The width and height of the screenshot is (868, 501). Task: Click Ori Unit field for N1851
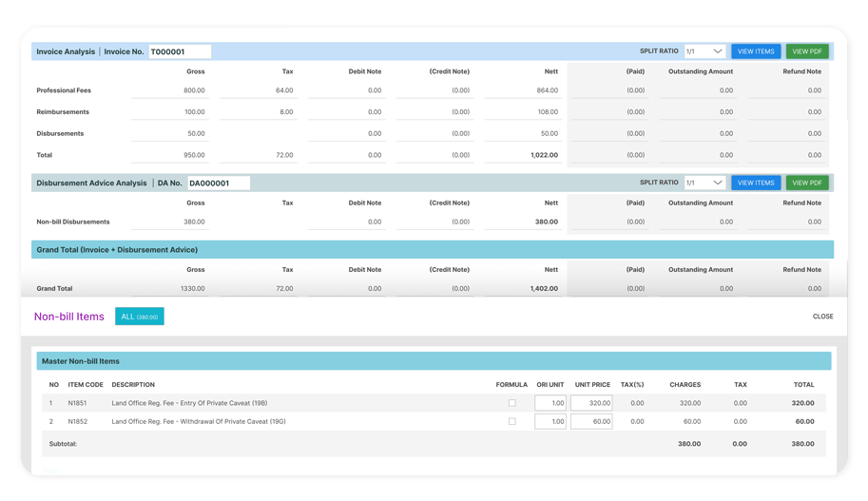click(550, 403)
